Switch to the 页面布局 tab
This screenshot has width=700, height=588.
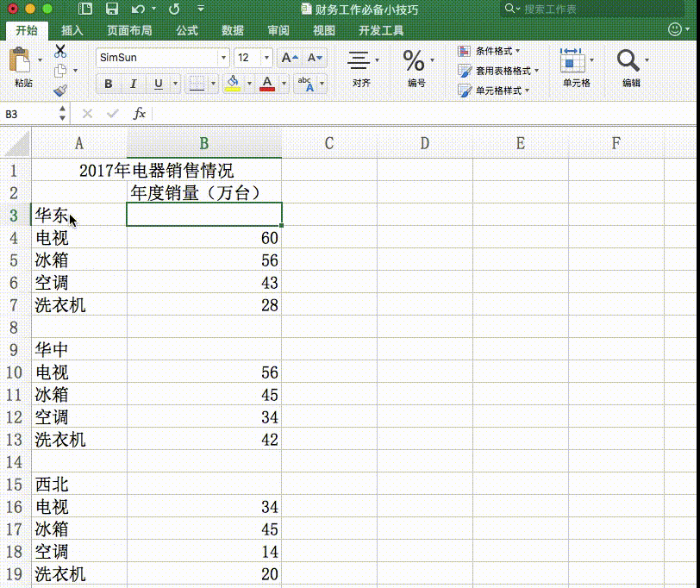coord(129,30)
